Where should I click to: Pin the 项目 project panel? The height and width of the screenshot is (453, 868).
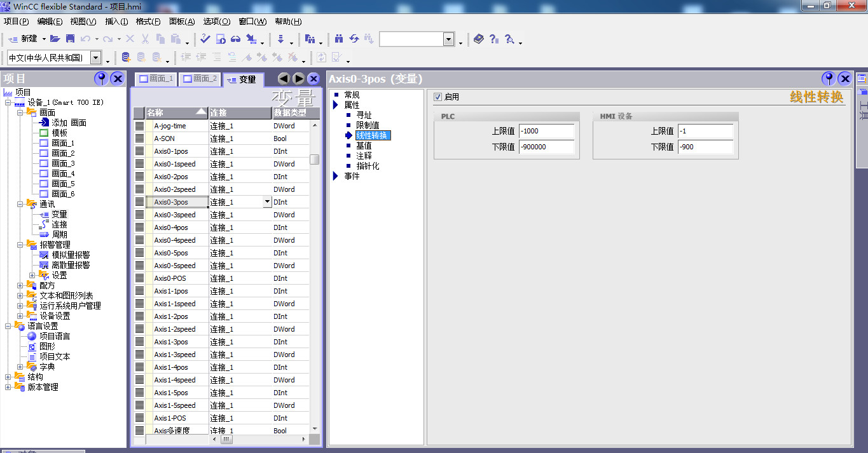point(100,78)
